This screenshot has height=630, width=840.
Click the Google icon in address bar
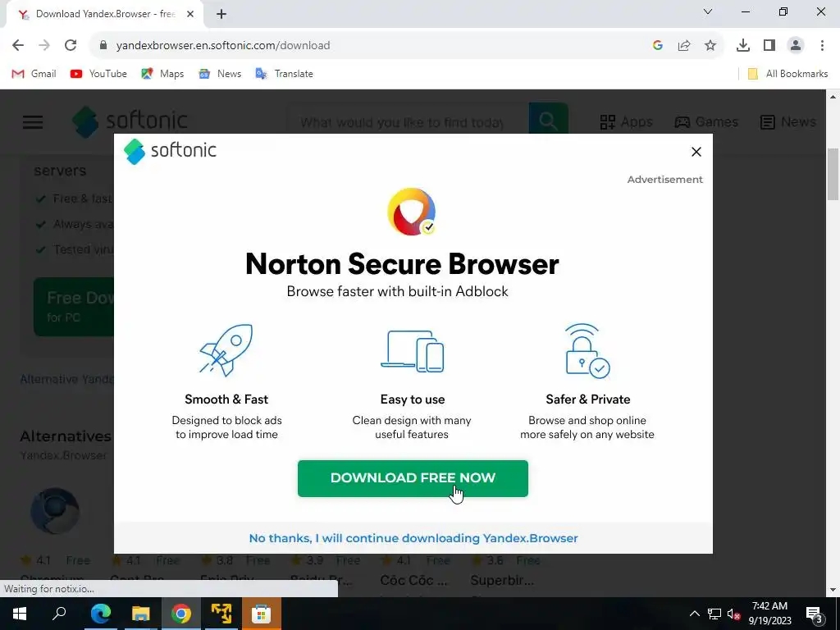click(658, 46)
